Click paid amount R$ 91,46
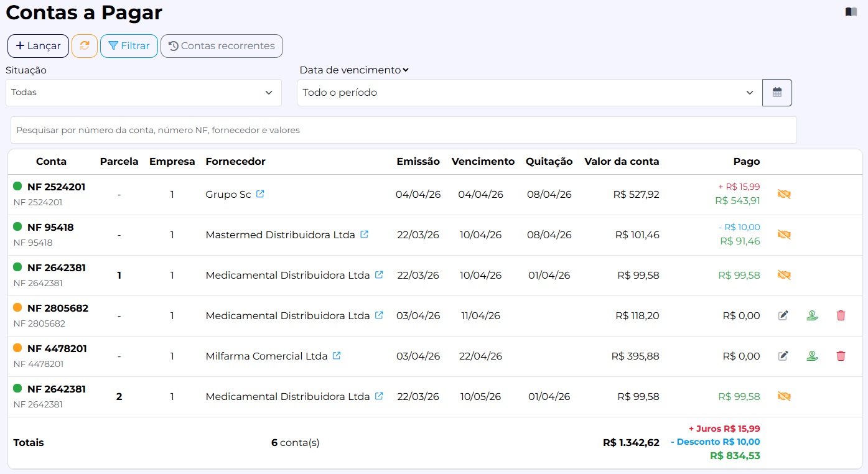868x474 pixels. click(x=740, y=241)
